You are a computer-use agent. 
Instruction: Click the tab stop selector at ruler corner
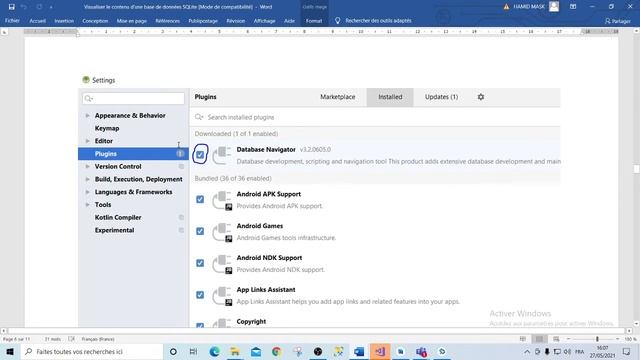point(4,31)
